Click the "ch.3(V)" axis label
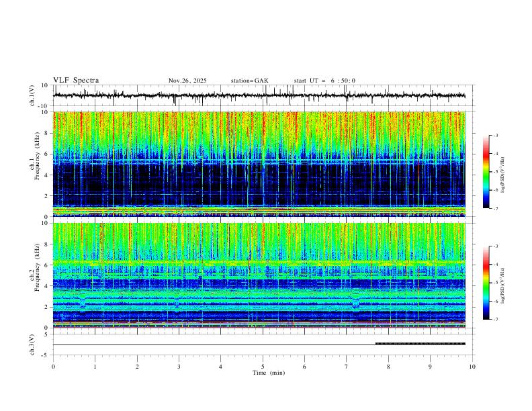The image size is (532, 411). pyautogui.click(x=32, y=345)
